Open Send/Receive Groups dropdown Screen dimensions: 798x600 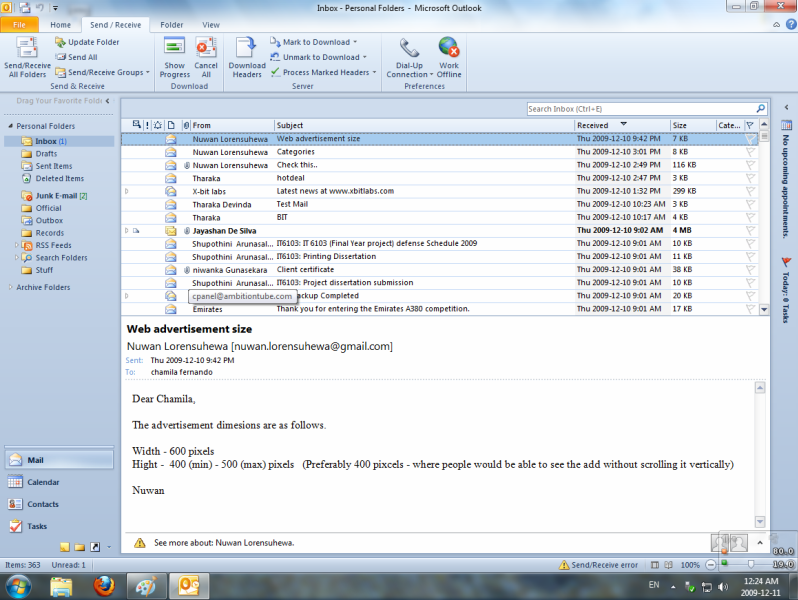[x=102, y=72]
